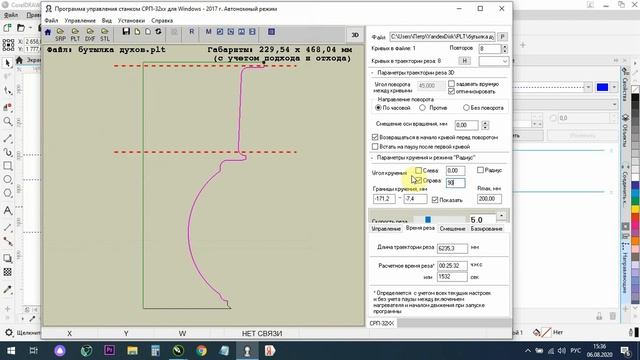Open the 'Справка' menu
This screenshot has height=360, width=640.
click(x=162, y=20)
